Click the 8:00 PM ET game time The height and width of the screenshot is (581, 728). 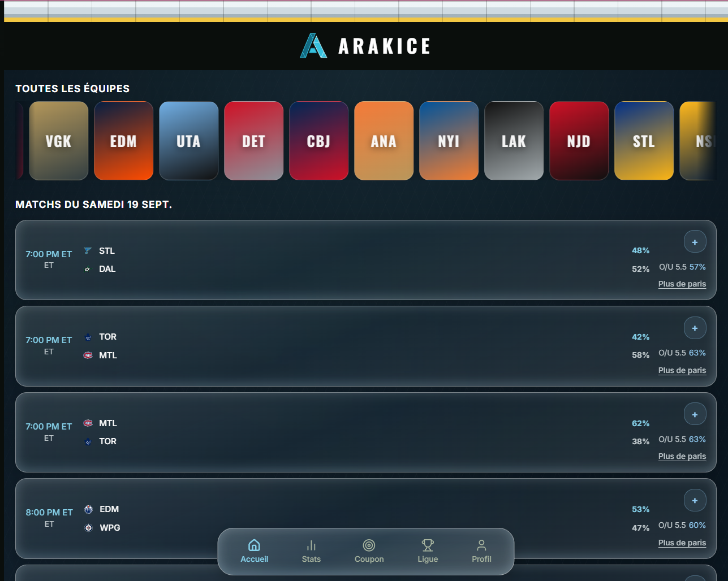(49, 512)
